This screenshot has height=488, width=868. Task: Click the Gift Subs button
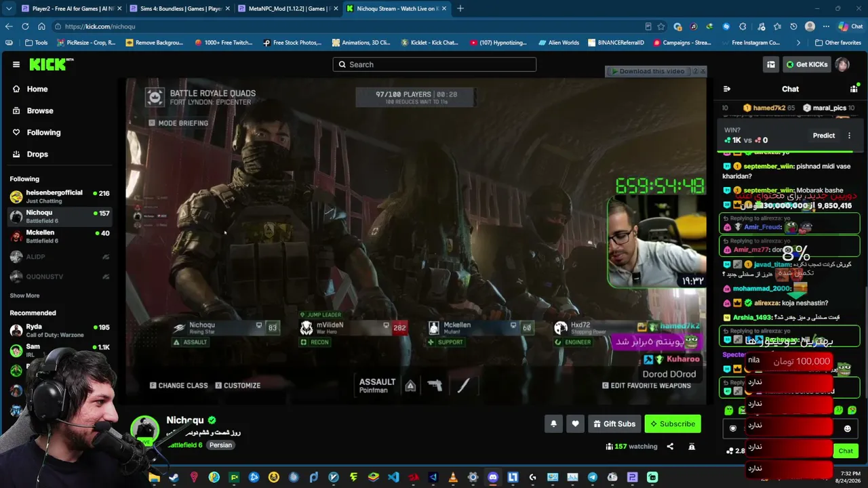614,424
